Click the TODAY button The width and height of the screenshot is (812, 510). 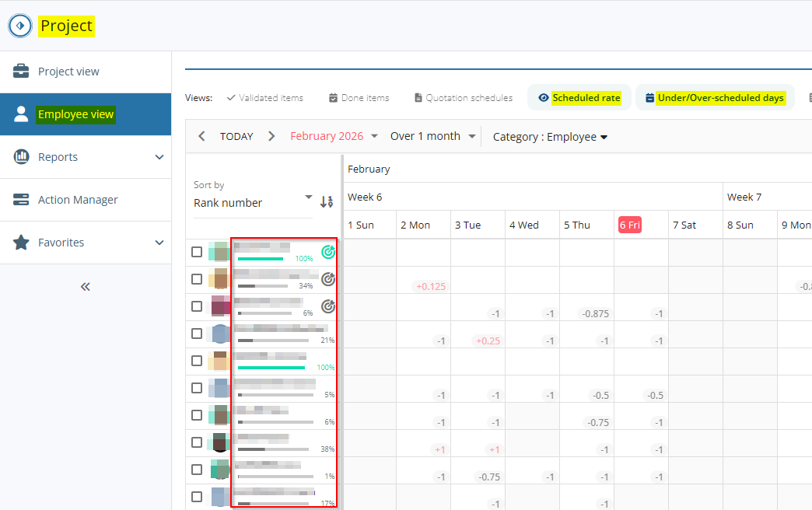[x=236, y=136]
